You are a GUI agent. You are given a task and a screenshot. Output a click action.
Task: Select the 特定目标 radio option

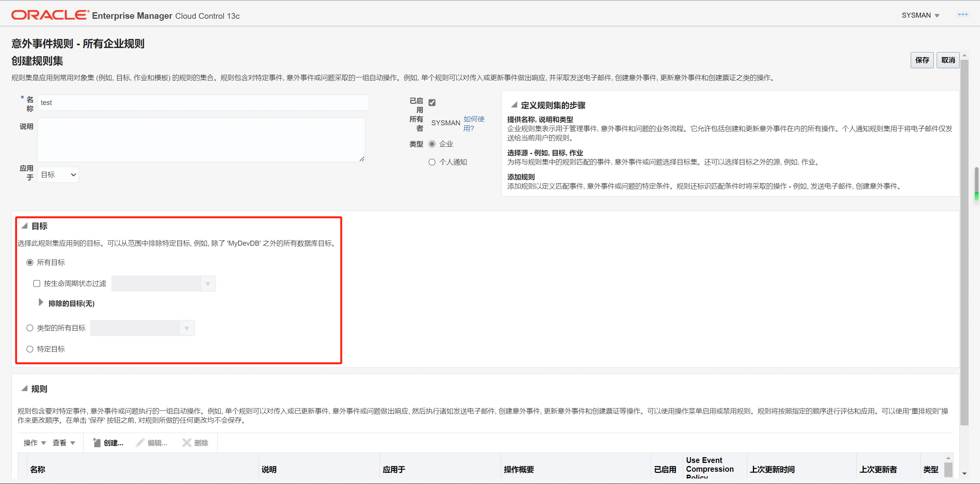coord(30,349)
